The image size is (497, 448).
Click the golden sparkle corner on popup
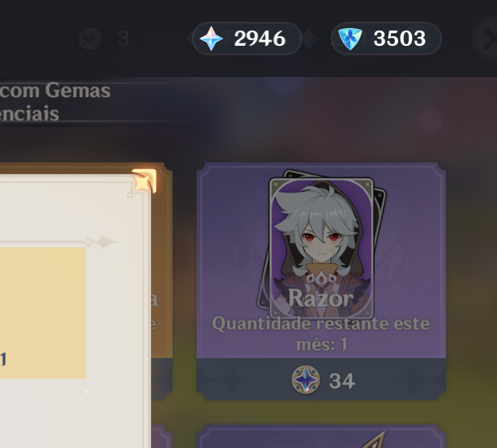tap(145, 181)
